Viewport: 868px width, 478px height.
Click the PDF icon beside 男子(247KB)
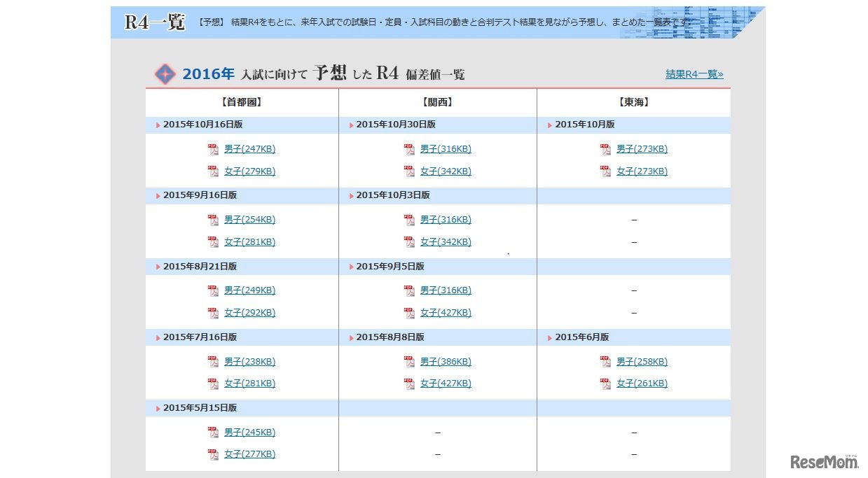pyautogui.click(x=213, y=149)
